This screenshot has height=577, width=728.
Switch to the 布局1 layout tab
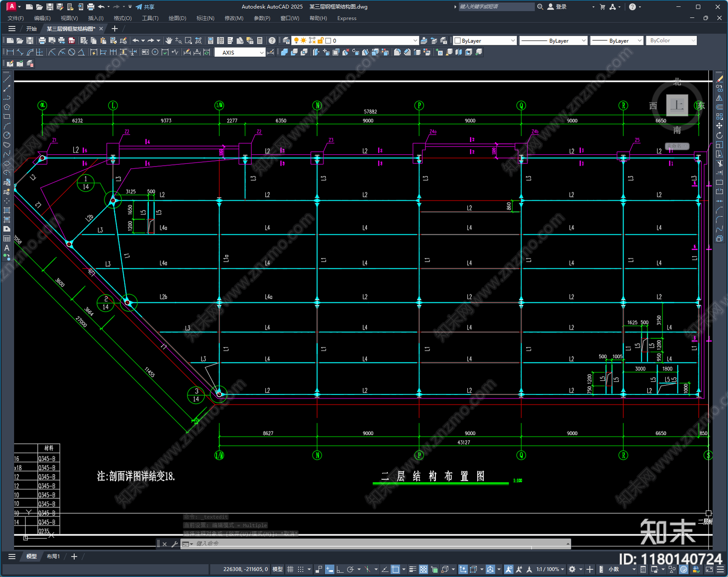tap(53, 557)
